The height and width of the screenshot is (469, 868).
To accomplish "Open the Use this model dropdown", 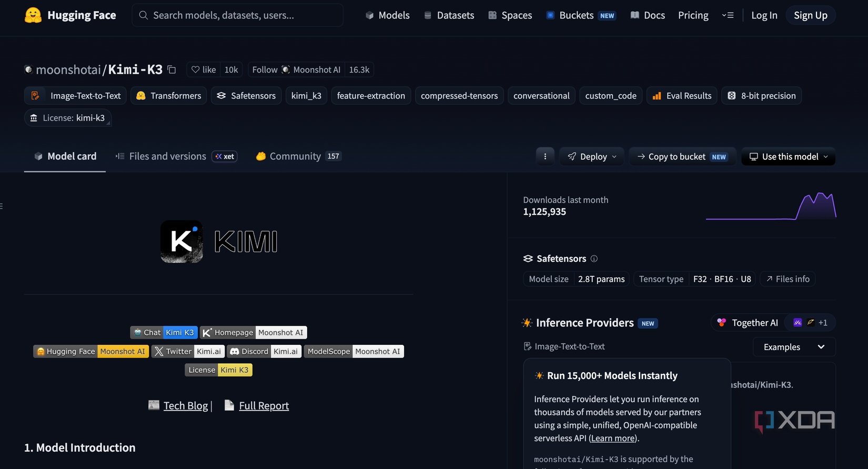I will coord(788,156).
